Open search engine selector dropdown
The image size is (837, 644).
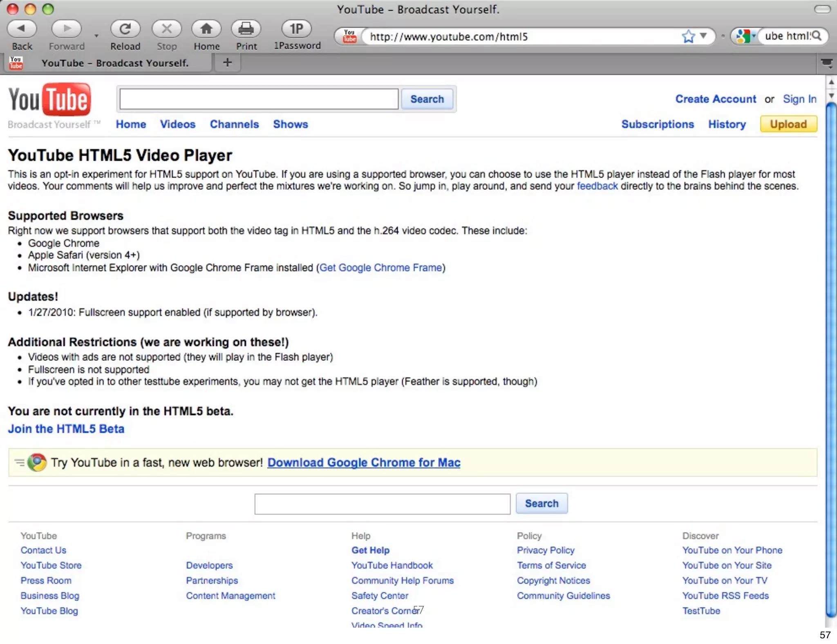[746, 36]
